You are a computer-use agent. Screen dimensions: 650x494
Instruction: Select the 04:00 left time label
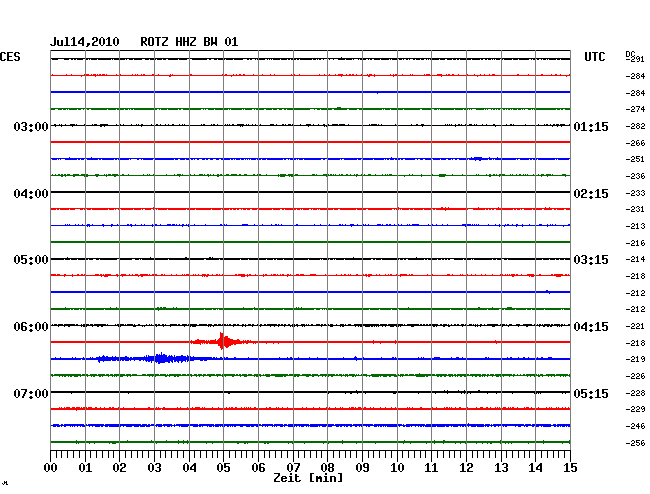click(x=31, y=194)
